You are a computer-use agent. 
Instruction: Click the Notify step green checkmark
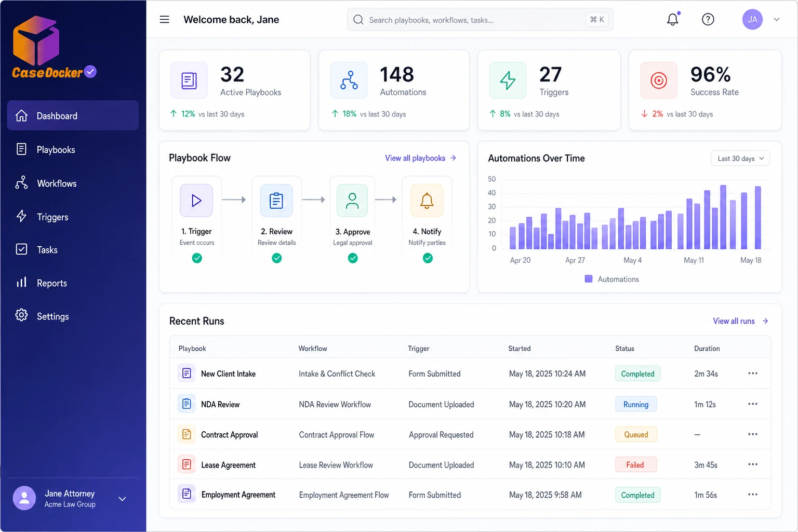tap(428, 258)
